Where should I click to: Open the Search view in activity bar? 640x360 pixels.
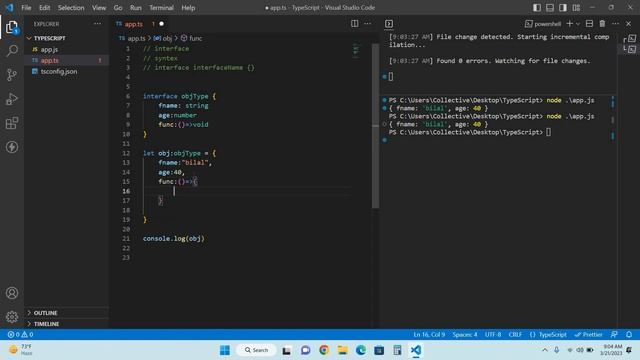12,51
